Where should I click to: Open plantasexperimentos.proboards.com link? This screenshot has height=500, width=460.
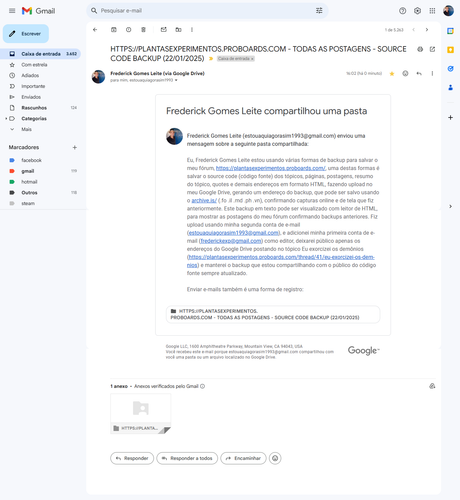click(x=271, y=168)
